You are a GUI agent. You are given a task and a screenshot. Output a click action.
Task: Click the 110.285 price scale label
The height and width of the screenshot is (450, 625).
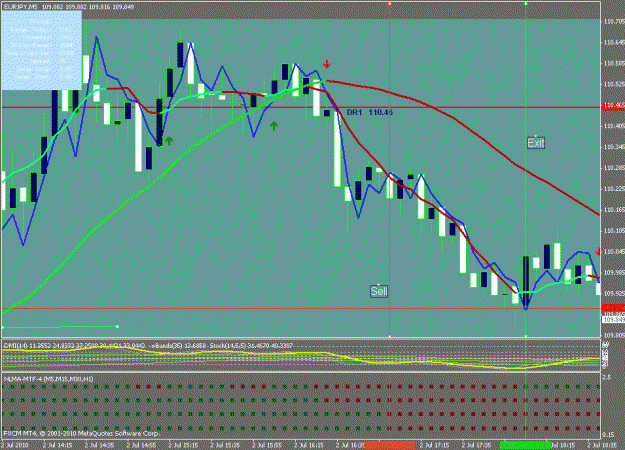coord(614,168)
